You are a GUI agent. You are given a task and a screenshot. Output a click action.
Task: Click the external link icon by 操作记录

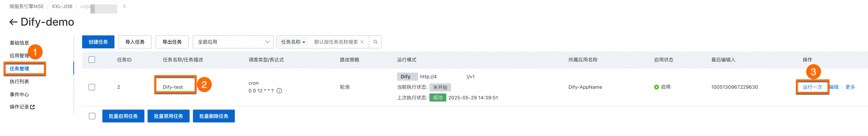(32, 107)
